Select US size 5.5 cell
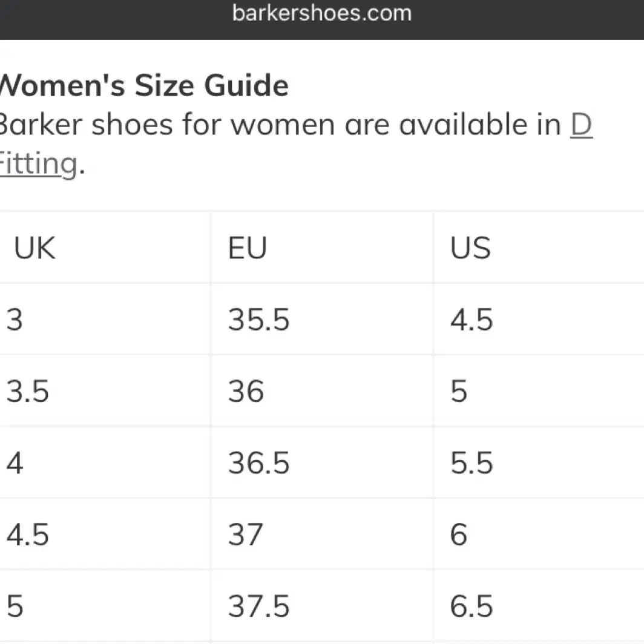The width and height of the screenshot is (644, 644). click(x=539, y=462)
